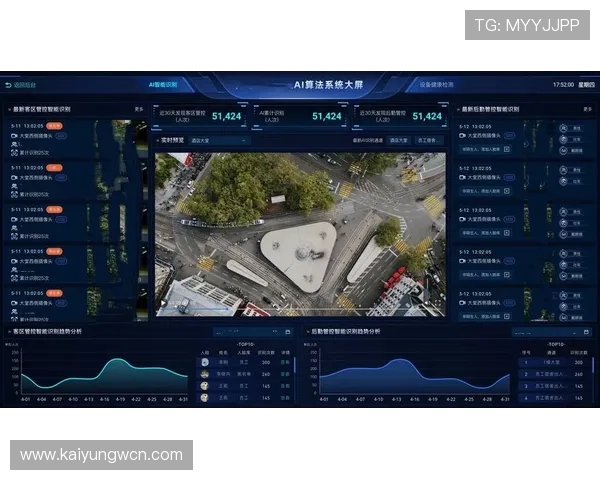
Task: Click the camera icon in the fourth 5-11 record
Action: click(x=14, y=261)
